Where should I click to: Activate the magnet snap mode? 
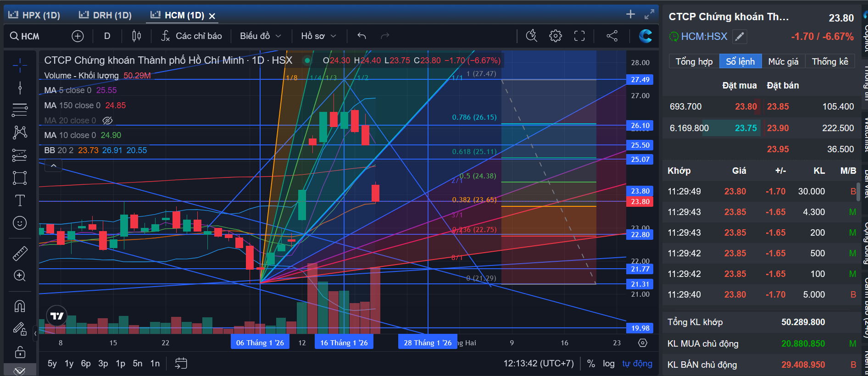pyautogui.click(x=20, y=306)
